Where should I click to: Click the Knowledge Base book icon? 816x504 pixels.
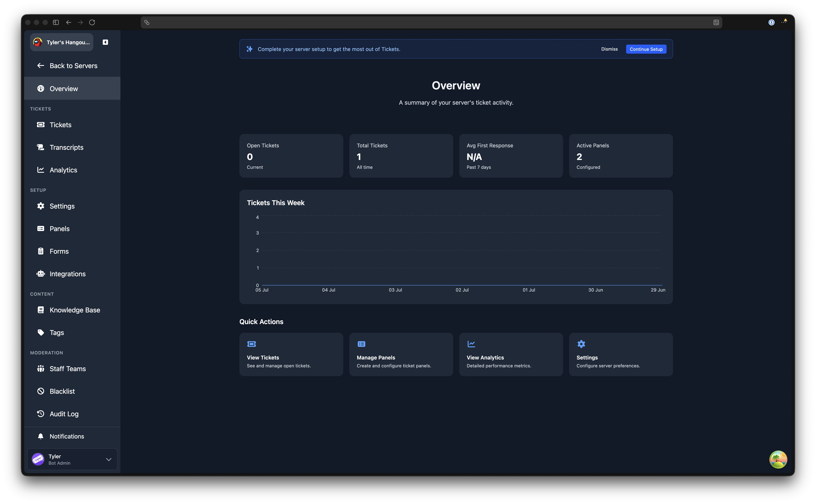[41, 310]
